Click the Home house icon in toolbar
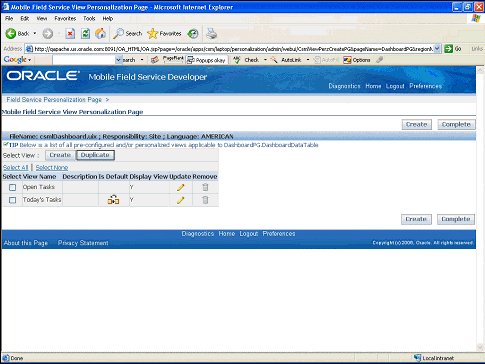Screen dimensions: 485x364 [x=100, y=33]
